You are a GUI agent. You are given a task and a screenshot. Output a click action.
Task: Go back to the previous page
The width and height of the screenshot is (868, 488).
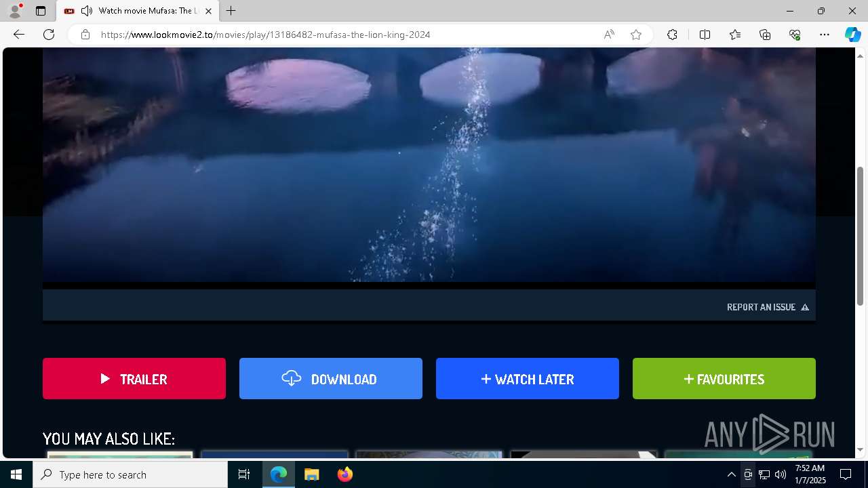point(19,35)
